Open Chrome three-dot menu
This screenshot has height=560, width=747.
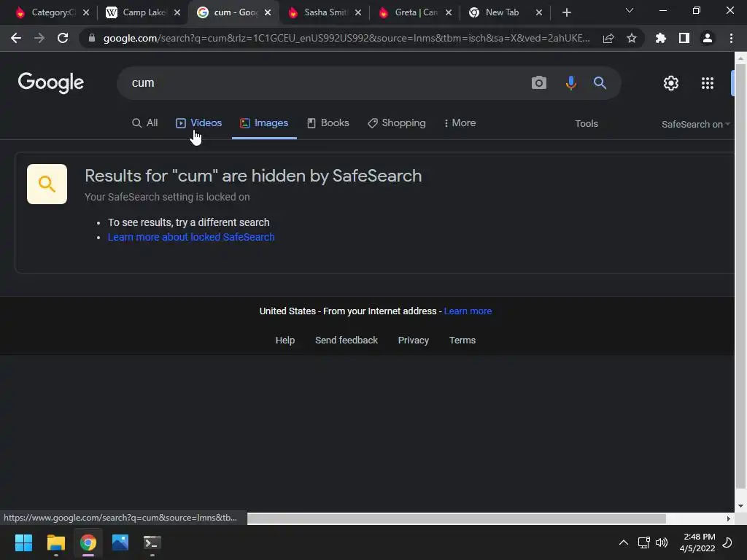(x=731, y=38)
